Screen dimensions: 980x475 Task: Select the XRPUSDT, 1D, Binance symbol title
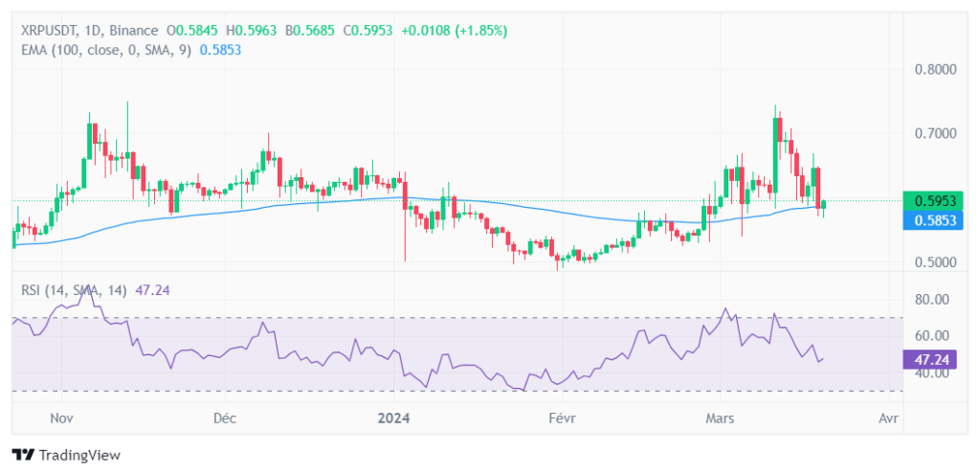click(89, 30)
